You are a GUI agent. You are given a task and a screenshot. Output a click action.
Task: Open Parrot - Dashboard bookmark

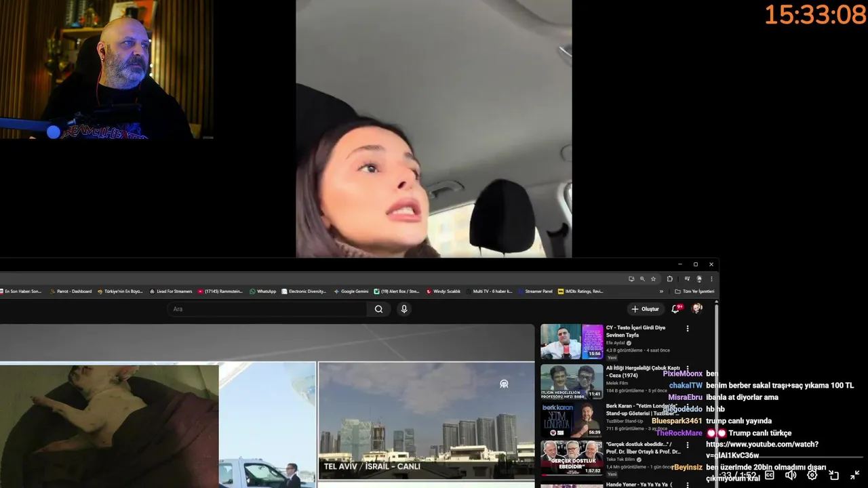[x=71, y=291]
